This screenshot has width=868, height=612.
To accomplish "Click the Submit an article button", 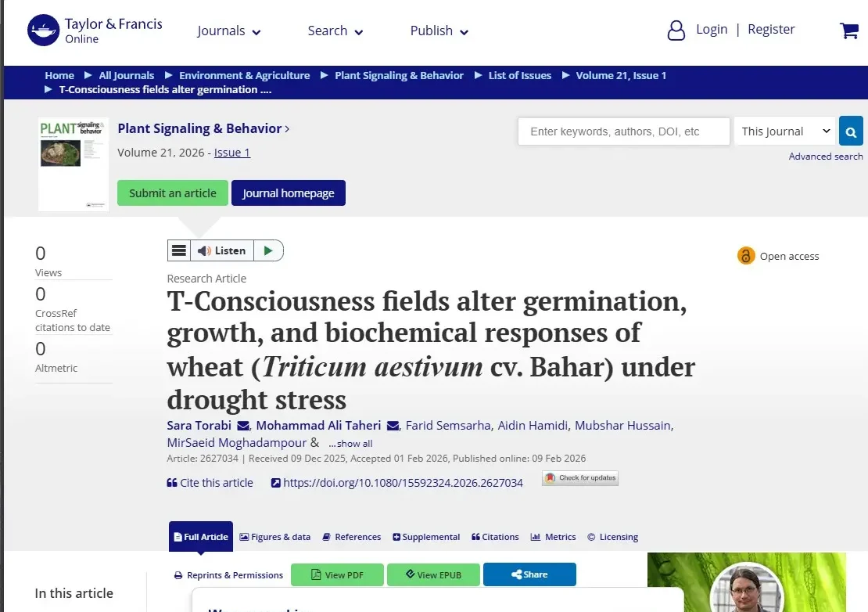I will tap(173, 193).
